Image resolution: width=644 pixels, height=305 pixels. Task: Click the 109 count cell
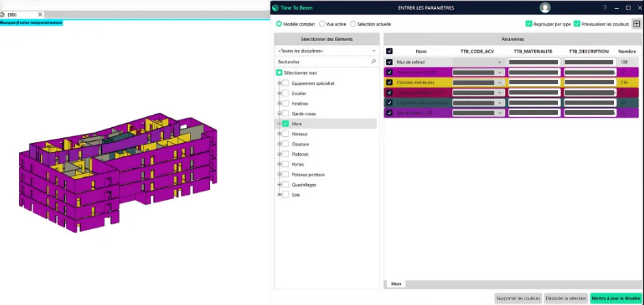[624, 62]
